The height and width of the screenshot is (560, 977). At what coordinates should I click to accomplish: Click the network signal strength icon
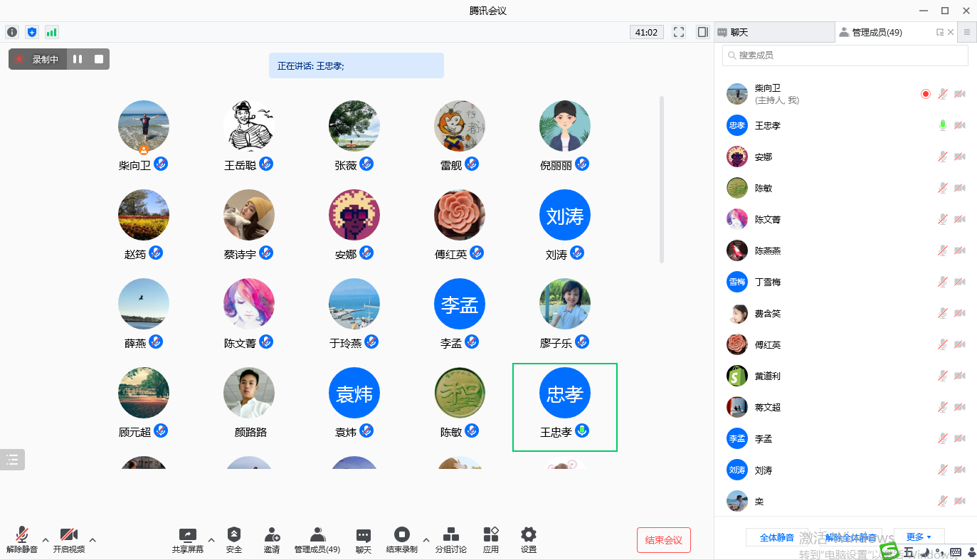tap(52, 32)
